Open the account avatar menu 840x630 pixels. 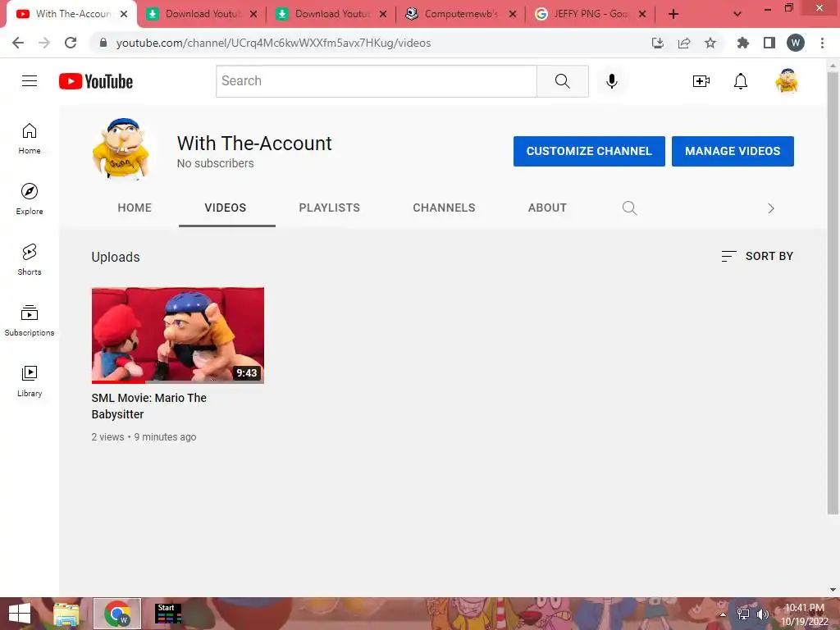[787, 81]
